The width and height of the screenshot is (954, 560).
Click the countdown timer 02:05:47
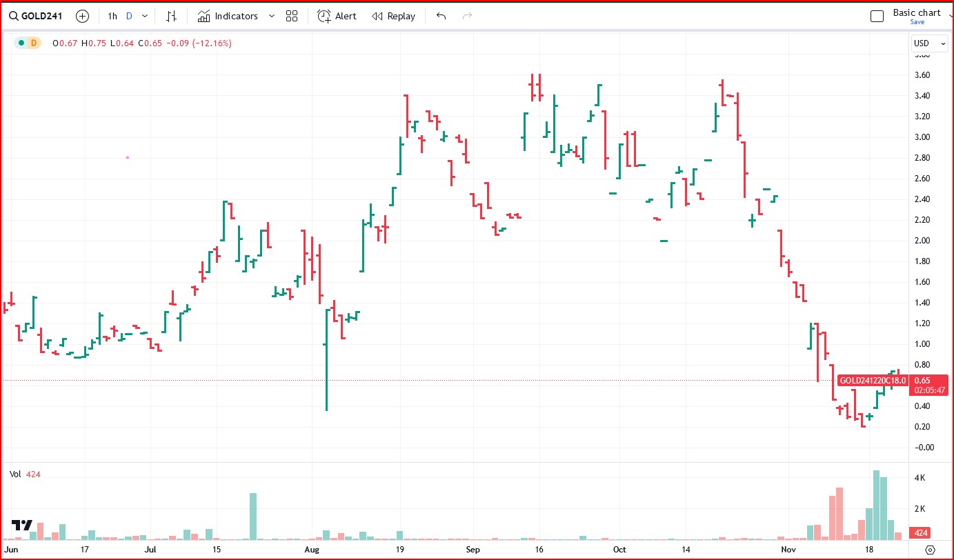929,390
